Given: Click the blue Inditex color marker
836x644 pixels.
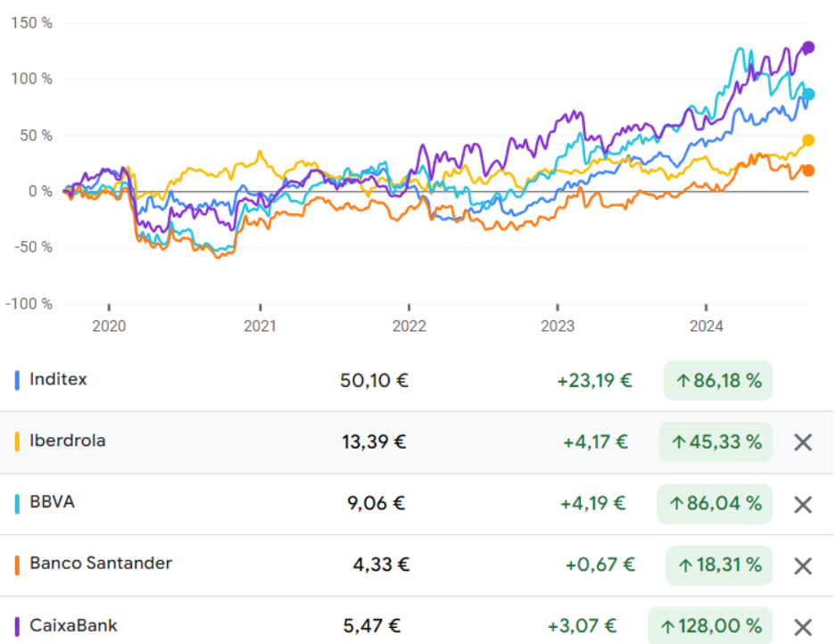Looking at the screenshot, I should click(18, 380).
